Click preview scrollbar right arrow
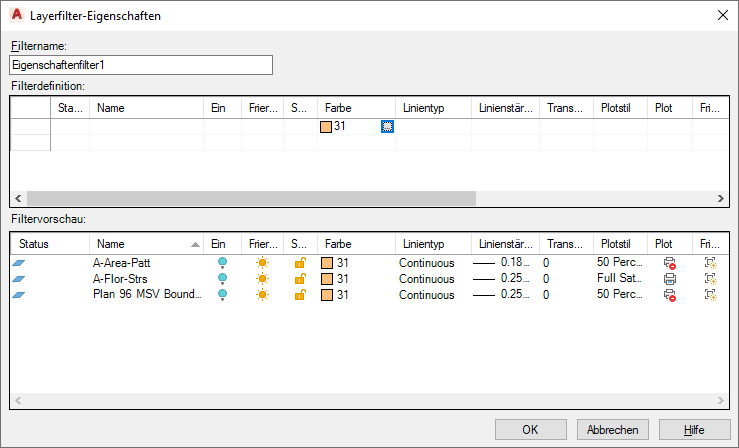739x448 pixels. [721, 400]
